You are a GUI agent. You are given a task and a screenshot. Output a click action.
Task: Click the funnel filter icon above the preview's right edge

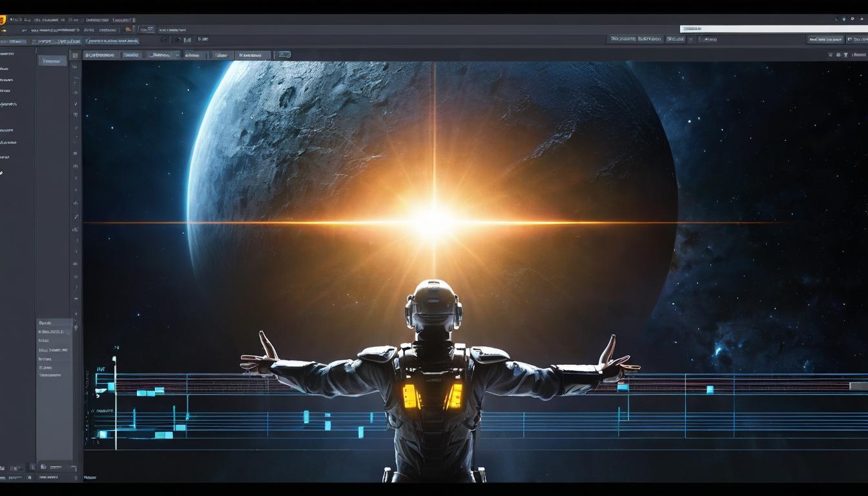click(x=846, y=55)
